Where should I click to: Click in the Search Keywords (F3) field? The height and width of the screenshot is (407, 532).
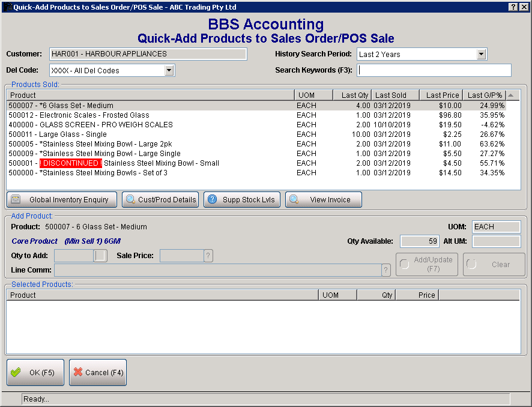tap(434, 70)
